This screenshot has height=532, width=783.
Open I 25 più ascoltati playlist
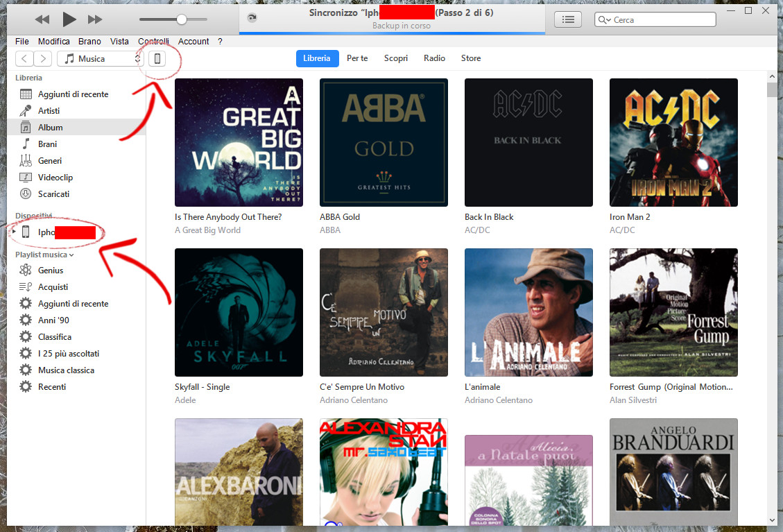point(76,354)
